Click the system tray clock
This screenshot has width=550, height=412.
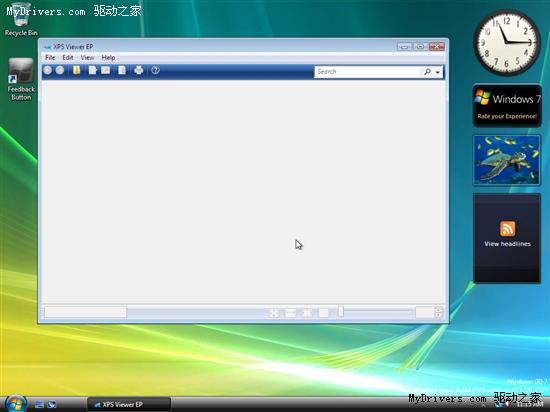pos(530,405)
